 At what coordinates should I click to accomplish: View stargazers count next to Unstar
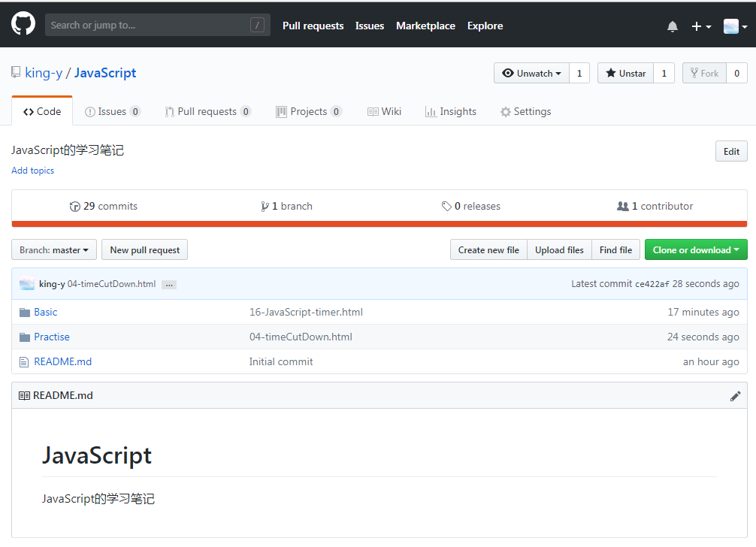tap(664, 73)
